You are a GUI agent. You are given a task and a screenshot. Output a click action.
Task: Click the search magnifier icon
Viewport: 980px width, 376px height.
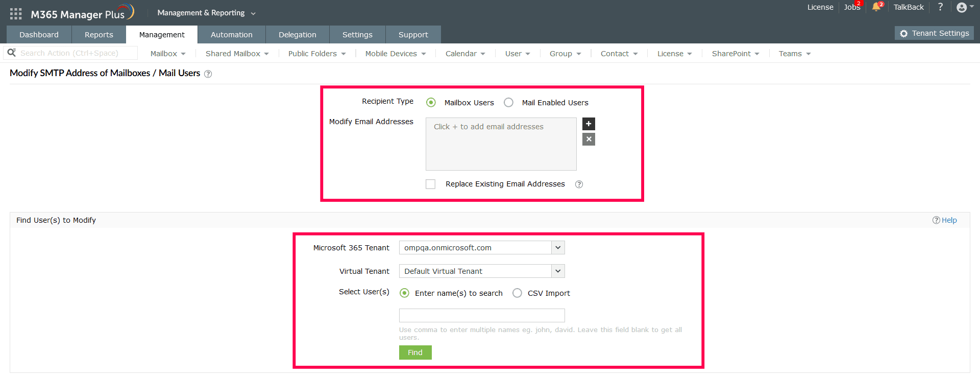click(11, 53)
